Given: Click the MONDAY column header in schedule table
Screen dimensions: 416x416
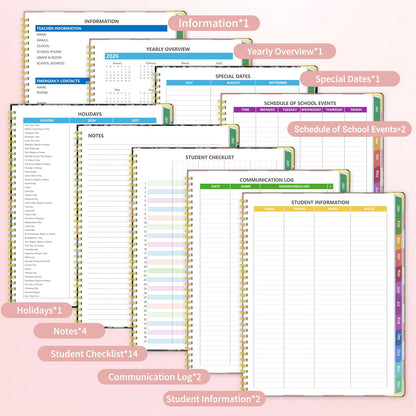Looking at the screenshot, I should (267, 109).
